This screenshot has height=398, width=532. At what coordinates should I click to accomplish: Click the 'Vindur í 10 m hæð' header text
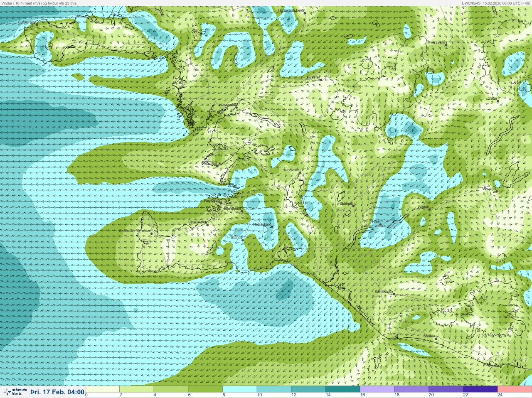[39, 3]
